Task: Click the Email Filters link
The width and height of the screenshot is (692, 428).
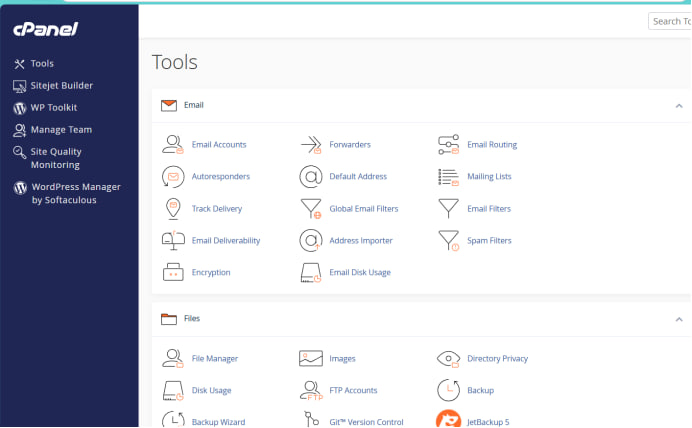Action: click(489, 209)
